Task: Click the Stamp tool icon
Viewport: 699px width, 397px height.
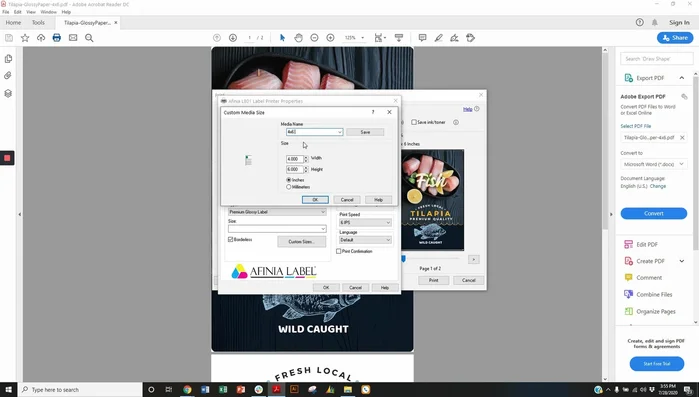Action: (x=470, y=38)
